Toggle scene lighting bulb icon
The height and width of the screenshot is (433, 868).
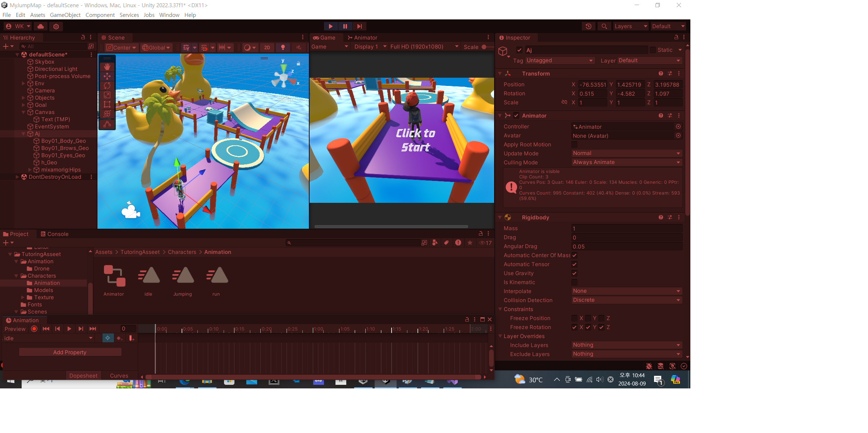283,47
